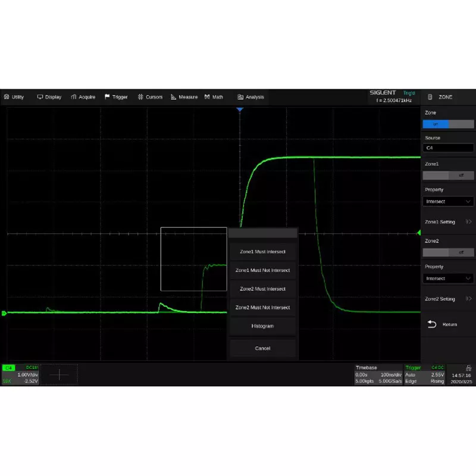The width and height of the screenshot is (476, 476).
Task: Choose Zone2 Must Intersect
Action: 262,289
